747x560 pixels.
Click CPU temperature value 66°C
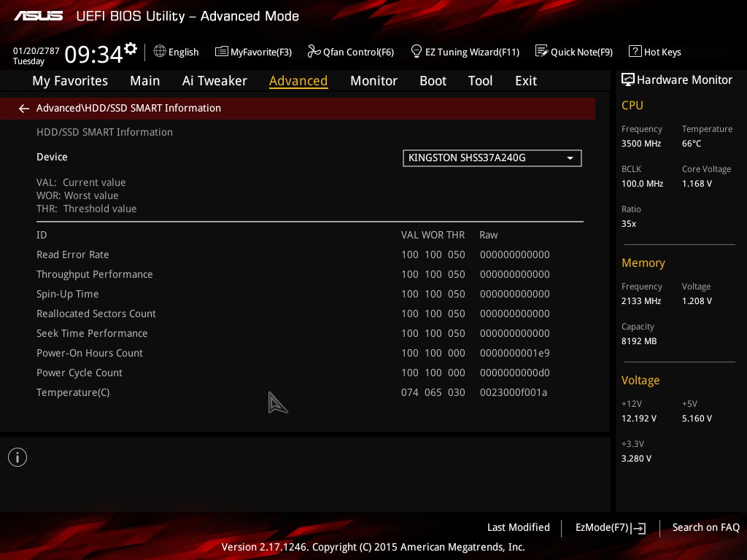[692, 144]
